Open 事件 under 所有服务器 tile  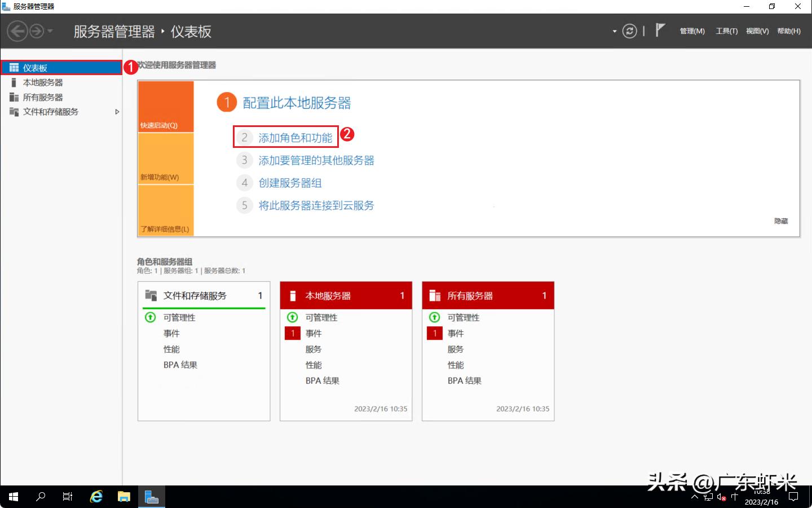(x=456, y=333)
